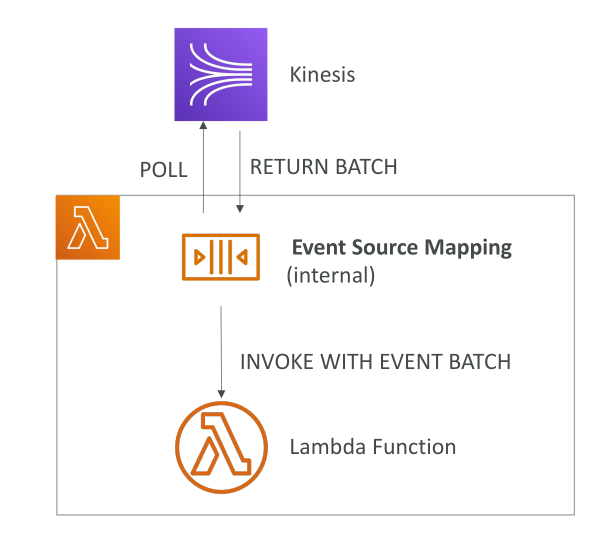Click the arrowhead pointing up into Kinesis
609x537 pixels.
click(x=203, y=125)
